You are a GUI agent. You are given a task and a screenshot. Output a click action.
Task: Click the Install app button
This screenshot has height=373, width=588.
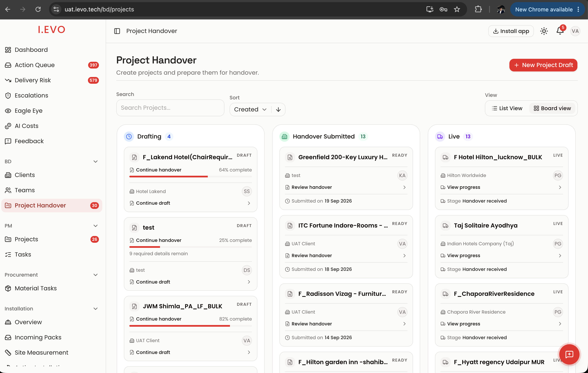511,31
